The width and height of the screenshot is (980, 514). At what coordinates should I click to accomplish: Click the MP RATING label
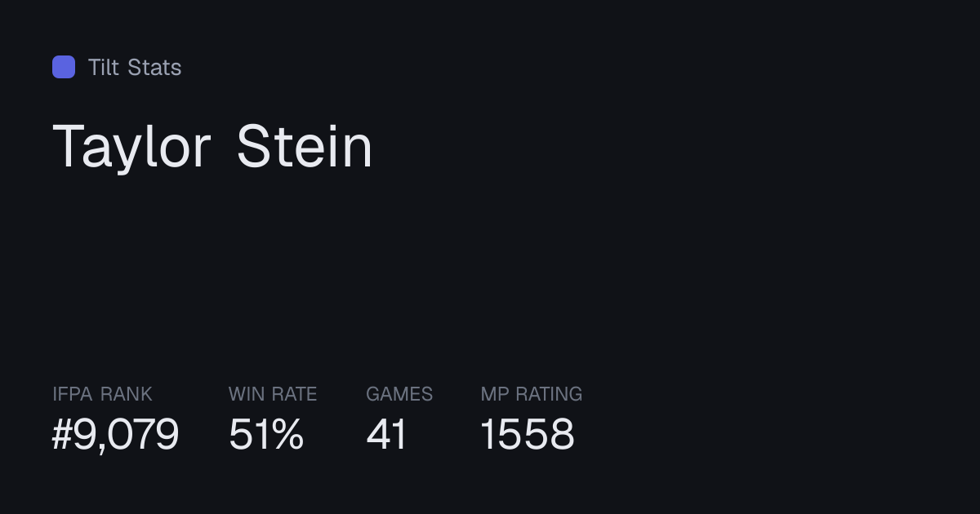coord(532,394)
